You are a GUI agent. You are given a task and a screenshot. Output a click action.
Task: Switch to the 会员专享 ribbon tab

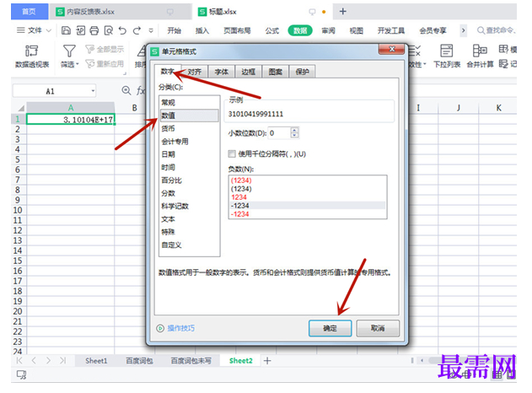433,30
